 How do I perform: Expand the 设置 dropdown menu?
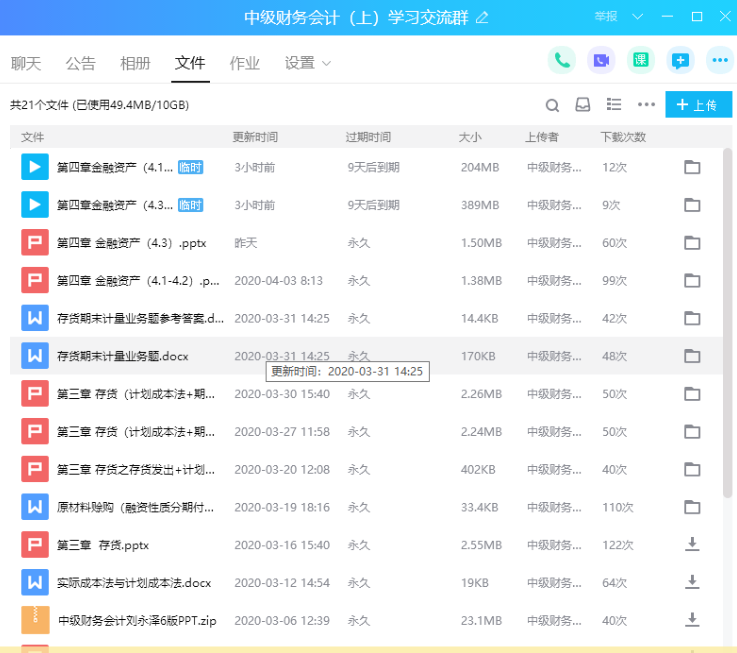[x=308, y=63]
